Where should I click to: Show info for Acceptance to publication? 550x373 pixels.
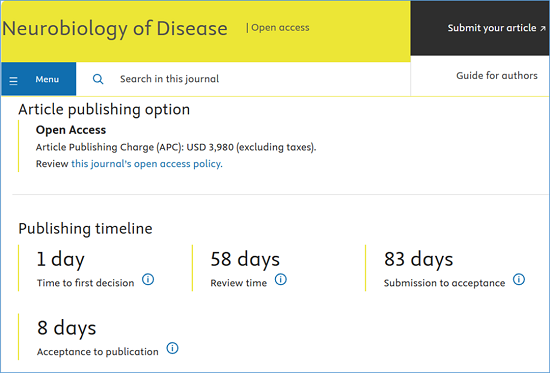pyautogui.click(x=172, y=348)
